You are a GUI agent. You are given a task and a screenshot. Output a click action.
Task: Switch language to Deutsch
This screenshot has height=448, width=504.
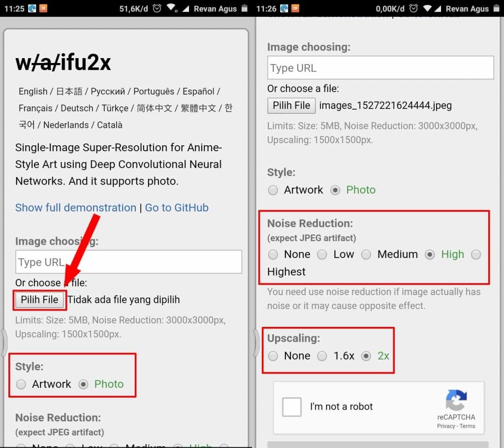click(77, 108)
